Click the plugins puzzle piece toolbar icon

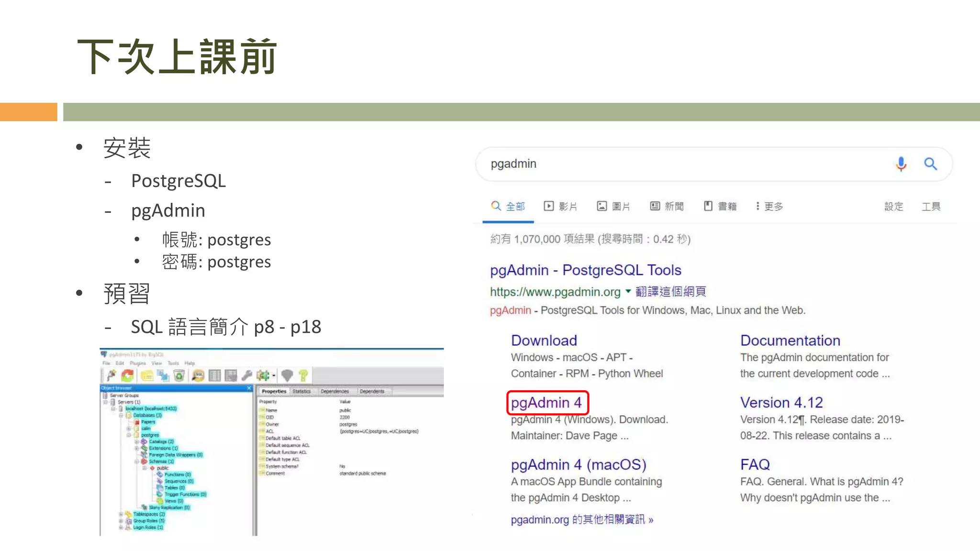[263, 375]
